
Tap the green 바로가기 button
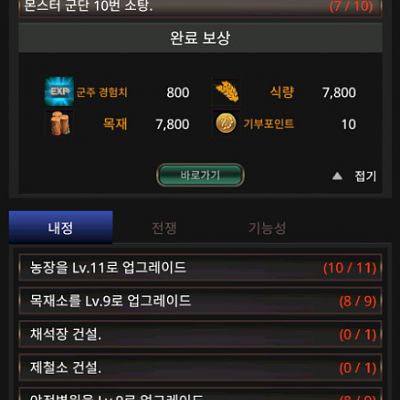[x=200, y=175]
